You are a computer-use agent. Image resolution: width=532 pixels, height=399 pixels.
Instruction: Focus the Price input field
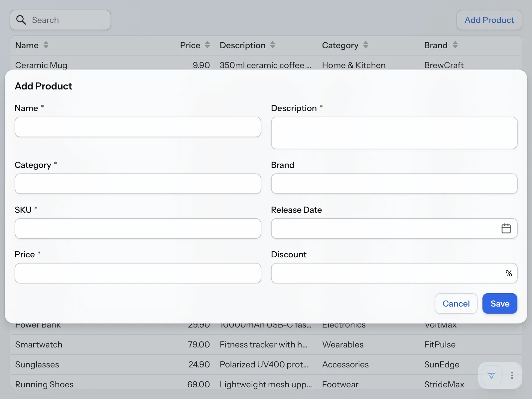[138, 273]
